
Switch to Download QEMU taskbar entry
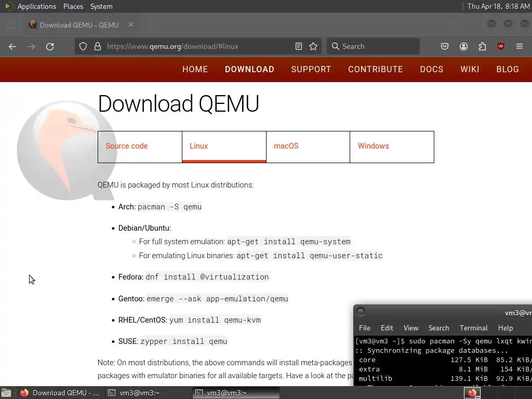60,393
